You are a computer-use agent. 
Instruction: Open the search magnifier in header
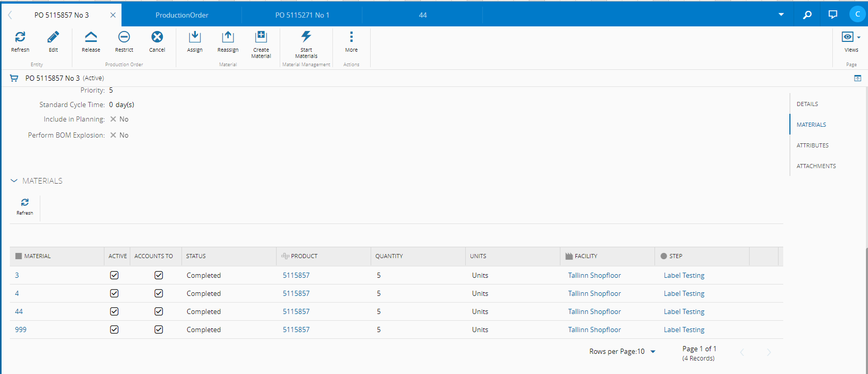point(807,15)
